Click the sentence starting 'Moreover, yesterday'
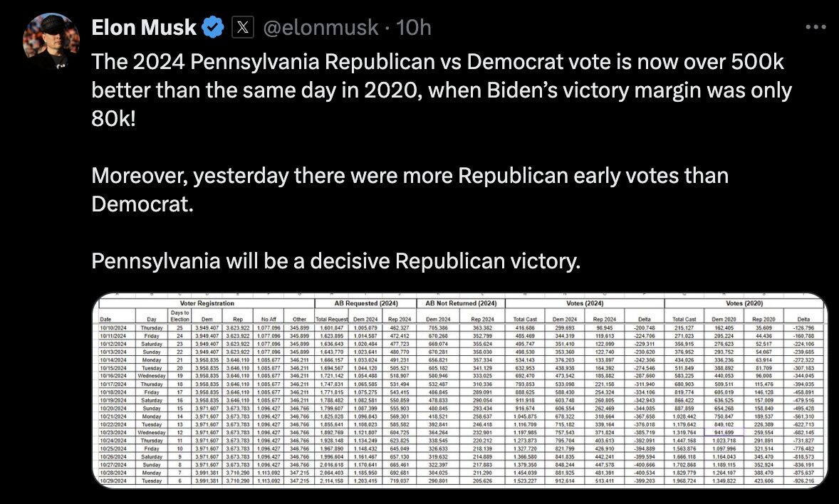 coord(410,190)
